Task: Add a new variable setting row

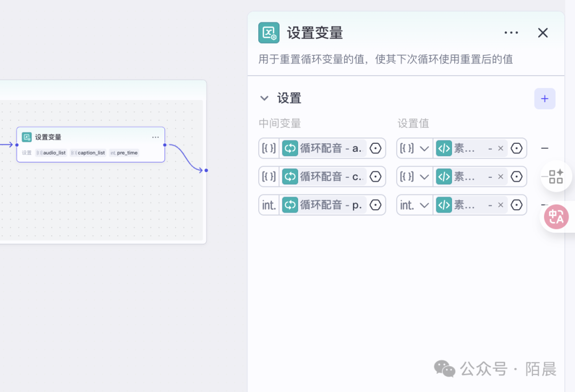Action: (x=545, y=99)
